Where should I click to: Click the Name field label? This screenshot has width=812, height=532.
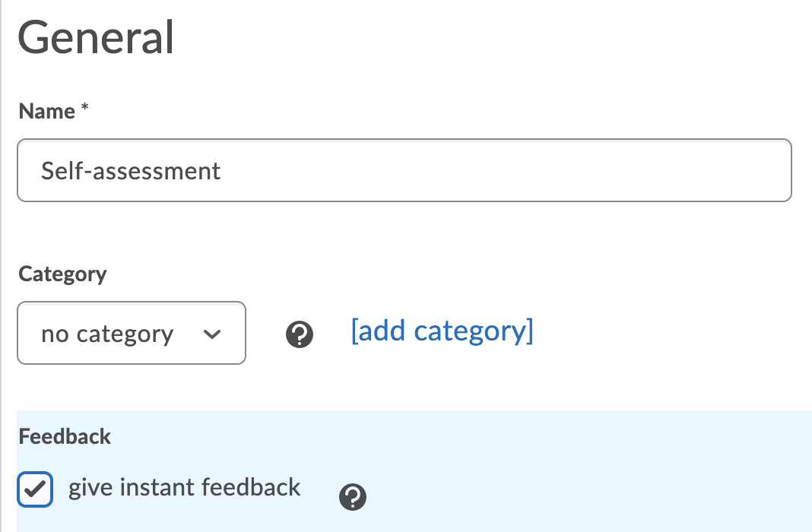pyautogui.click(x=46, y=111)
